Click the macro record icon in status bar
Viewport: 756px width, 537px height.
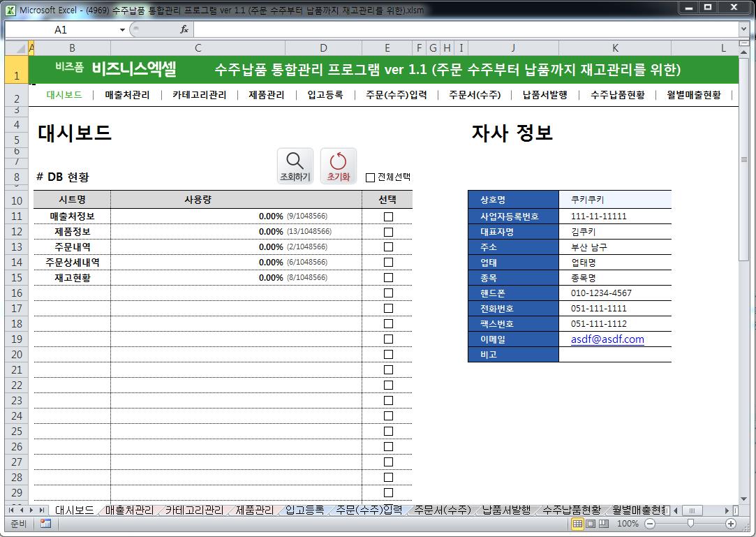[45, 524]
